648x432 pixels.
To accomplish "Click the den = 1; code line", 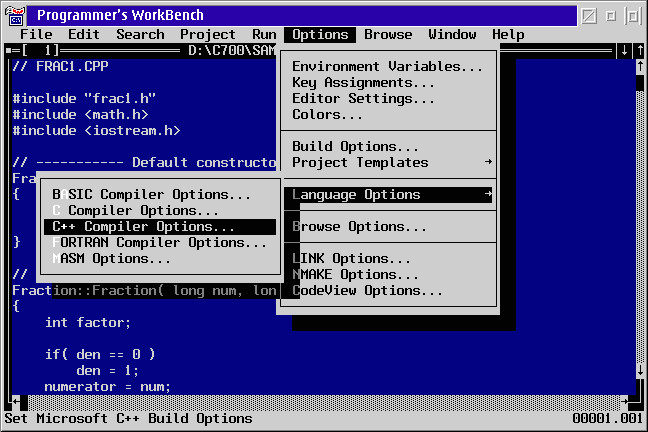I will coord(108,371).
